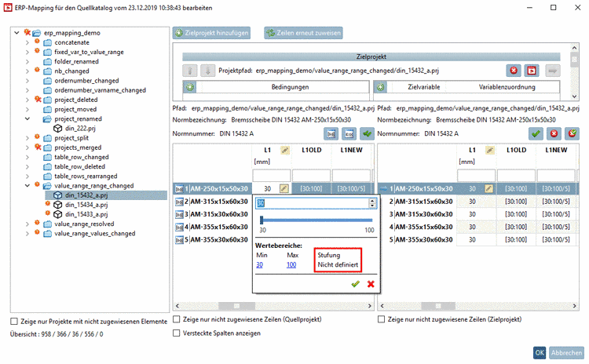This screenshot has height=364, width=589.
Task: Click filter field under source L1 column
Action: 272,175
